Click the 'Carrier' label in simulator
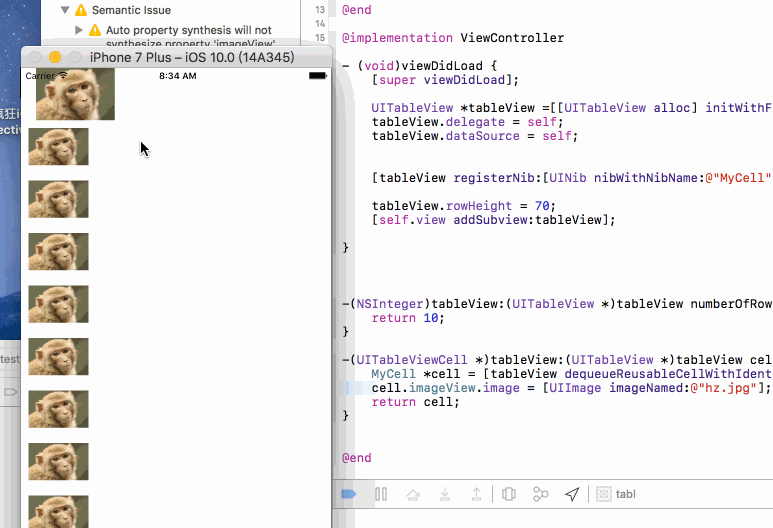Viewport: 773px width, 528px height. coord(40,76)
